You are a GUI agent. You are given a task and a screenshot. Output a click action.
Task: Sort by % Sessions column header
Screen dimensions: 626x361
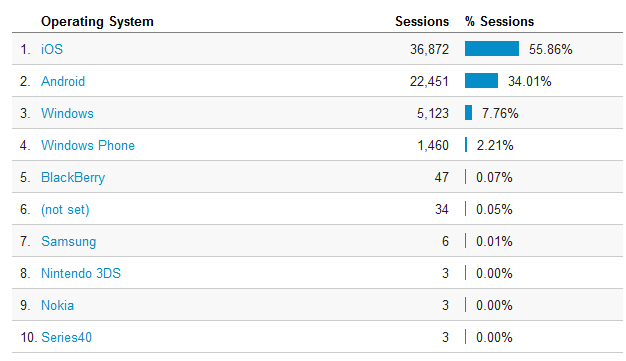[499, 21]
